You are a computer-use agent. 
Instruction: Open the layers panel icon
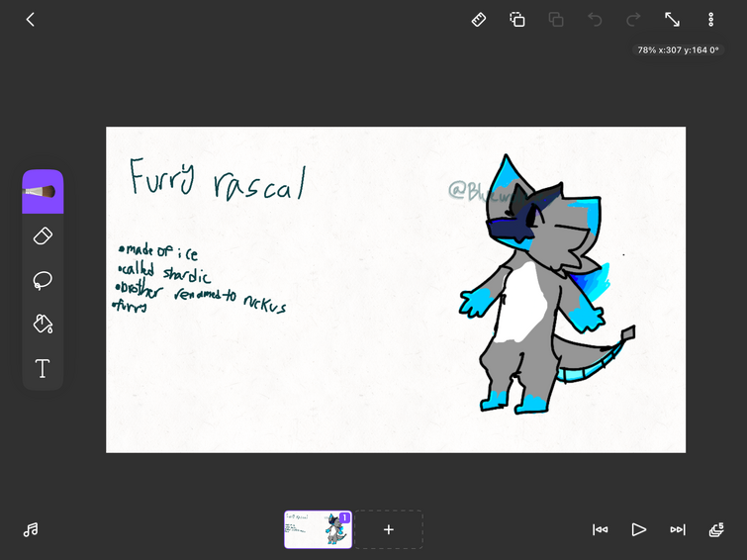pos(716,529)
